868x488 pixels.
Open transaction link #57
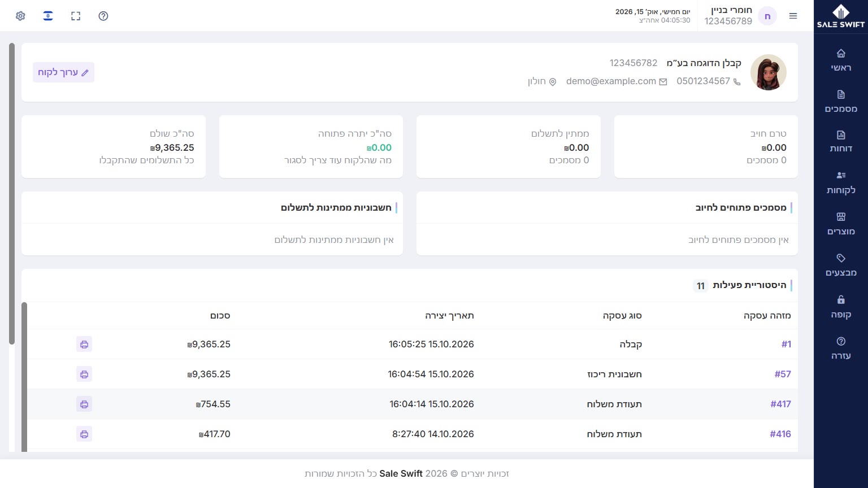pyautogui.click(x=783, y=374)
